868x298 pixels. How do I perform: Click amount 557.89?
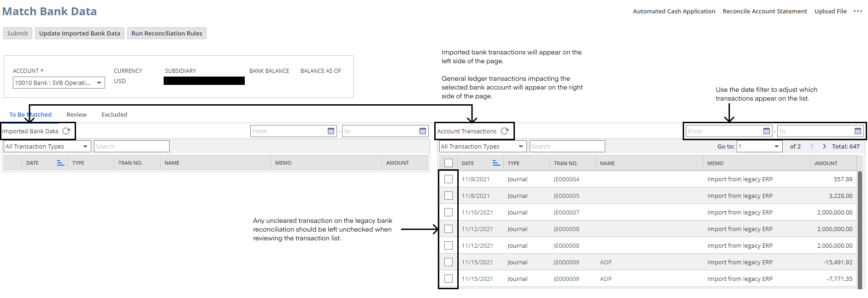[x=843, y=179]
